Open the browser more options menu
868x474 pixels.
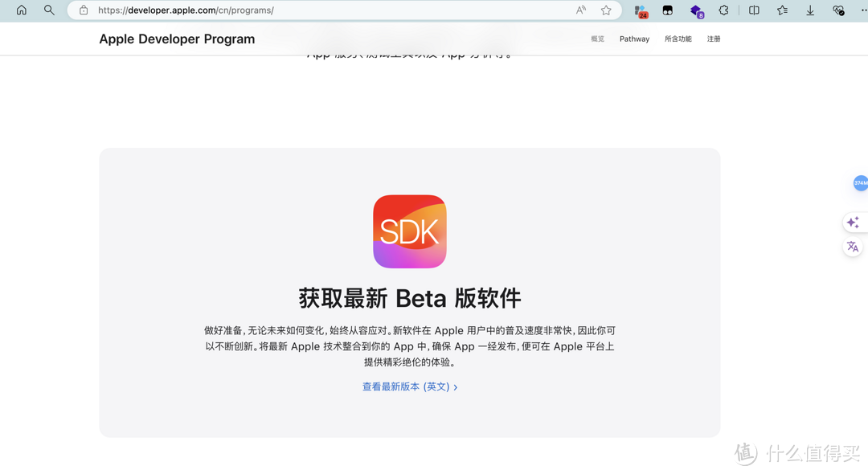tap(863, 10)
